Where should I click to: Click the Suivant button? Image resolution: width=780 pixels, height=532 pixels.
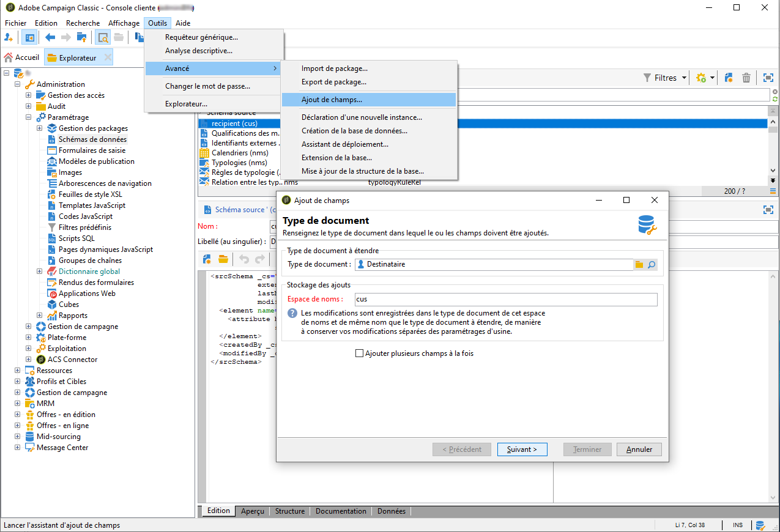[522, 449]
